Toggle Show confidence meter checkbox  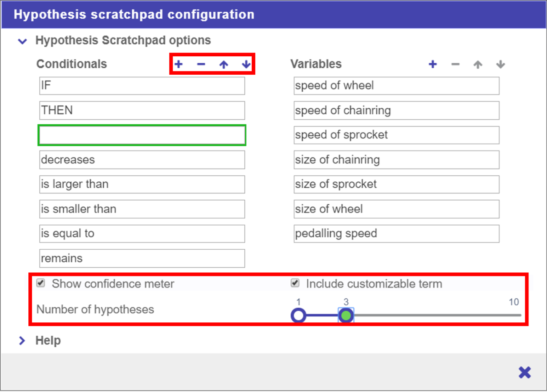pyautogui.click(x=41, y=283)
